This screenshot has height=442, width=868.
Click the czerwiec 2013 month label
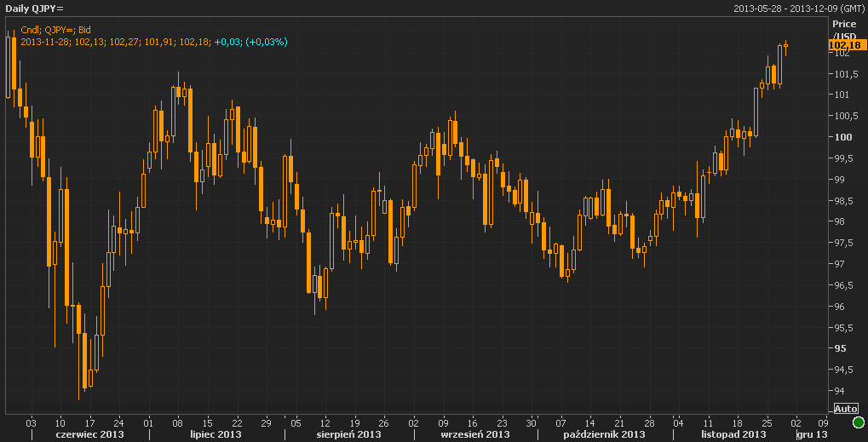point(89,434)
